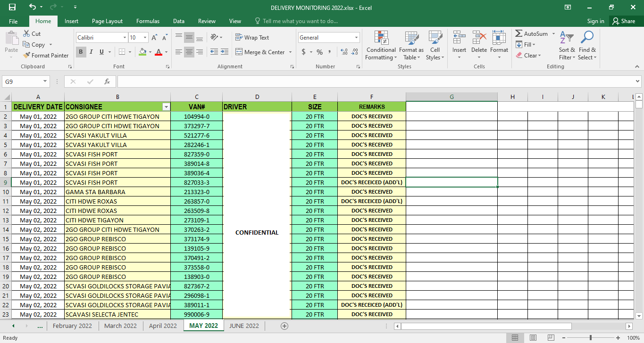This screenshot has width=644, height=343.
Task: Expand the formula bar
Action: click(x=637, y=82)
